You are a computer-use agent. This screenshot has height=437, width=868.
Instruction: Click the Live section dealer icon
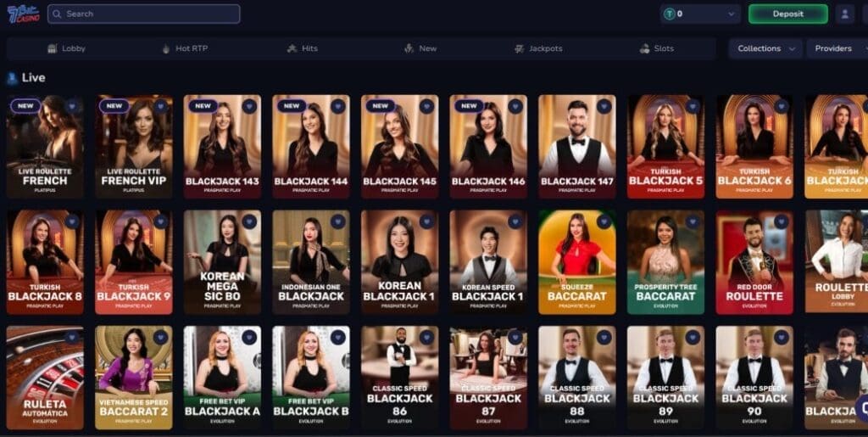tap(12, 78)
